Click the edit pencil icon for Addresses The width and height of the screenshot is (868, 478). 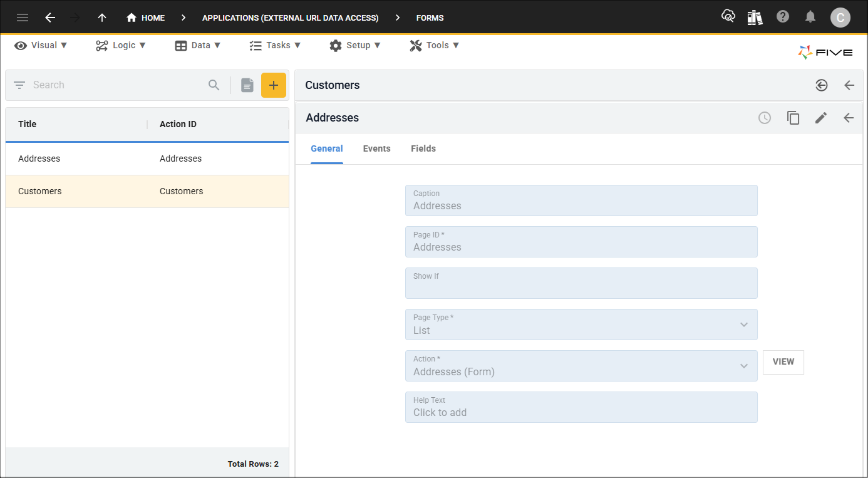[821, 118]
